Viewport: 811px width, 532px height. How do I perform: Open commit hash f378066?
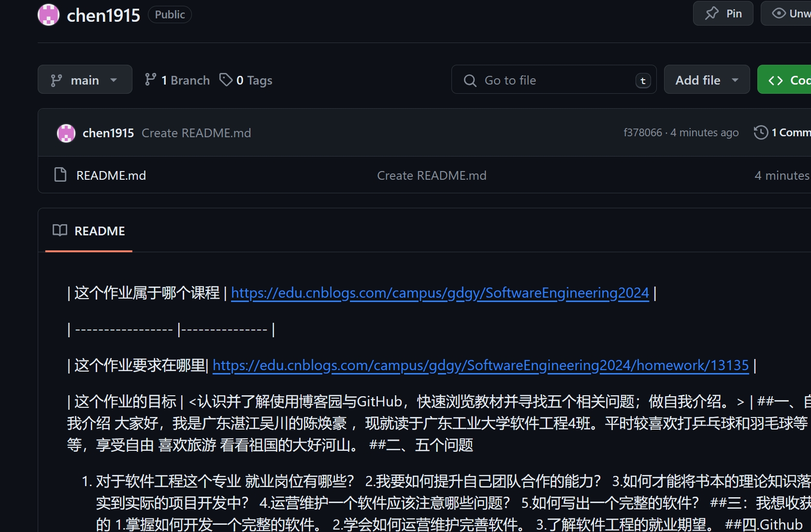pyautogui.click(x=642, y=132)
